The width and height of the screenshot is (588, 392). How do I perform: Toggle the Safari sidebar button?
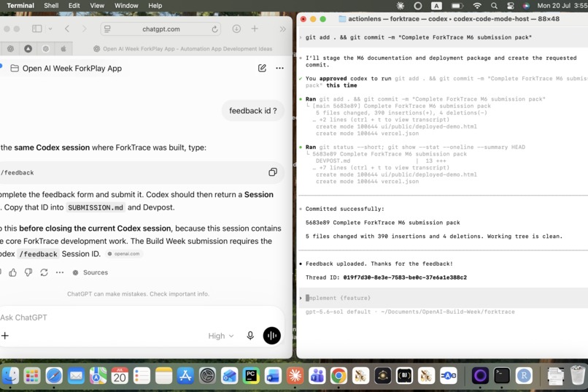36,29
